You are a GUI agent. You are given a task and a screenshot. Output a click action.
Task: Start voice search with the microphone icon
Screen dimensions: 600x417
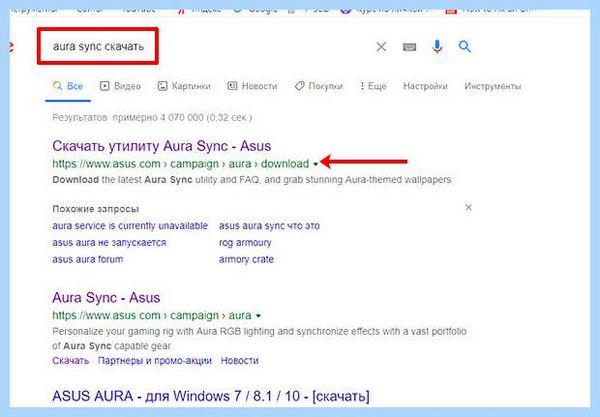point(437,47)
